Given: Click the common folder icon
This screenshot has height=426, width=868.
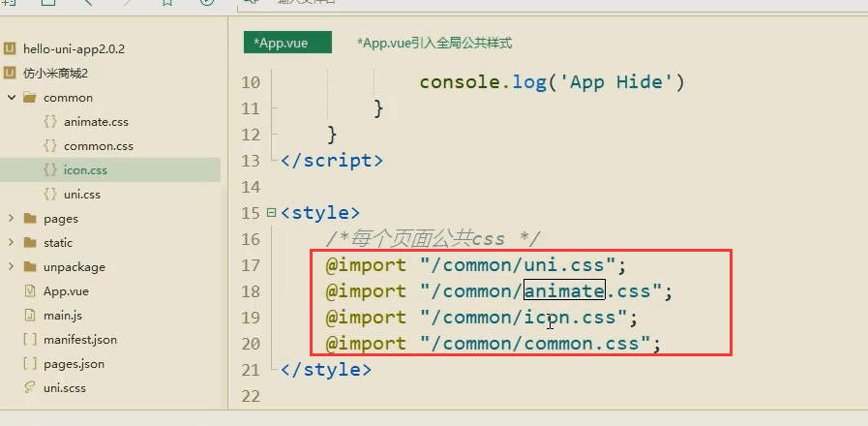Looking at the screenshot, I should point(30,98).
